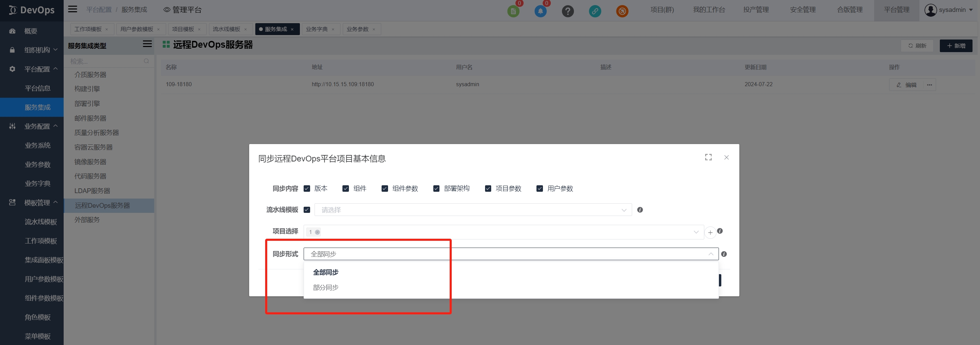The height and width of the screenshot is (345, 980).
Task: Click the 编辑 button for 109-18180
Action: click(906, 85)
